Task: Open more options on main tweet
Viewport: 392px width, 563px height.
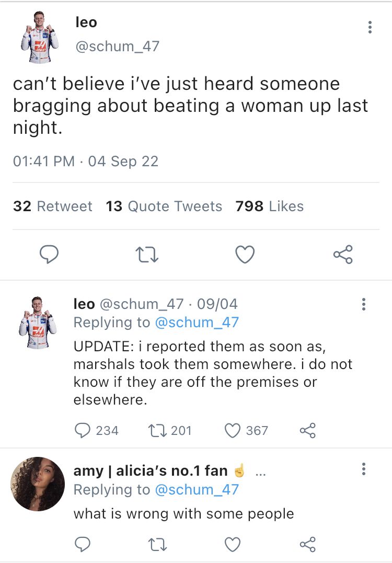Action: (370, 28)
